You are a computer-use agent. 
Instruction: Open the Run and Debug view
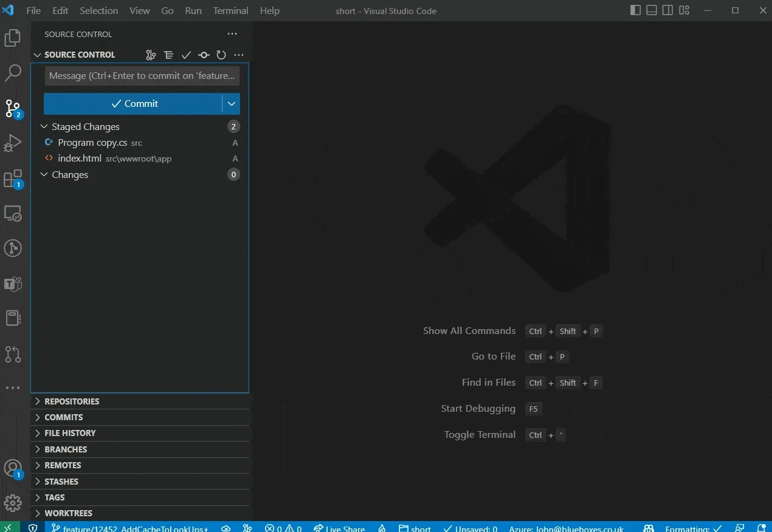(x=13, y=143)
